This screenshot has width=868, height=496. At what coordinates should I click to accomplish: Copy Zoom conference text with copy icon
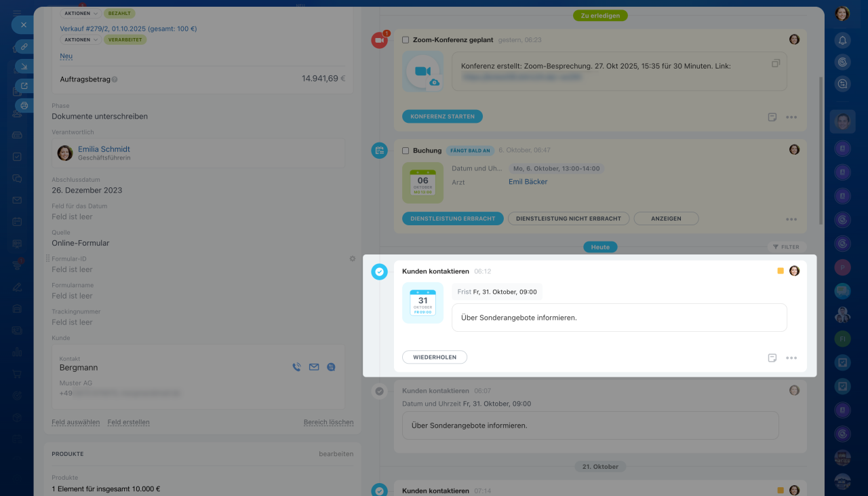776,63
